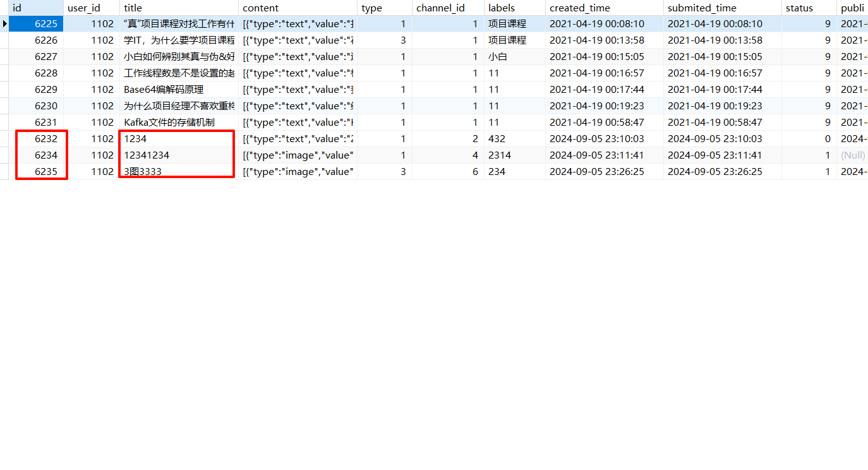Click id cell 6228
The image size is (868, 470).
pos(36,73)
